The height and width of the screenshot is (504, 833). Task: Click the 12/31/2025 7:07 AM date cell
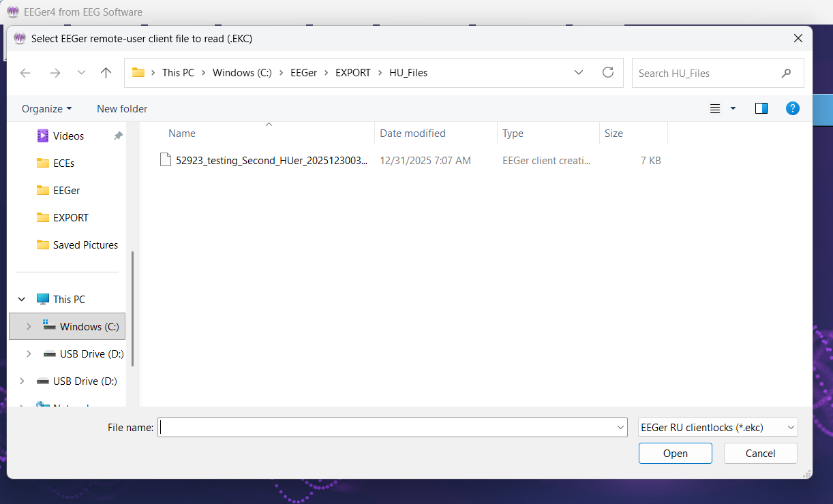pos(425,161)
